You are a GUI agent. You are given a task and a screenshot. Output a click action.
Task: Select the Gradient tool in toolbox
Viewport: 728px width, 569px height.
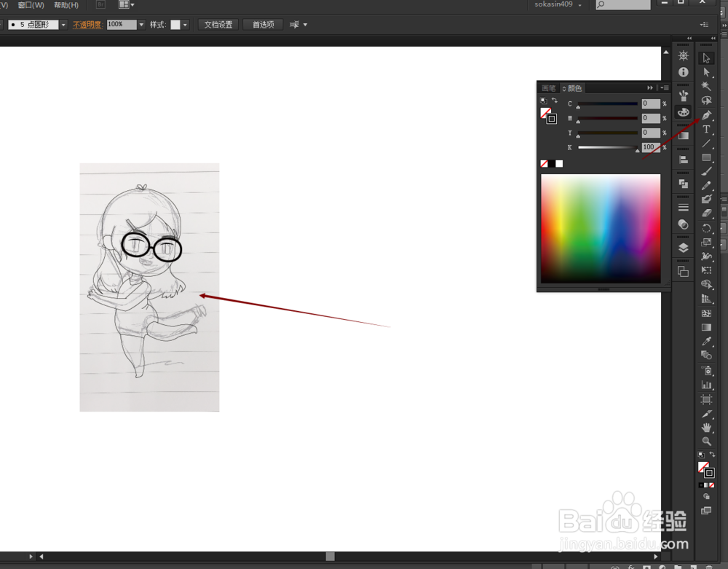pos(706,327)
